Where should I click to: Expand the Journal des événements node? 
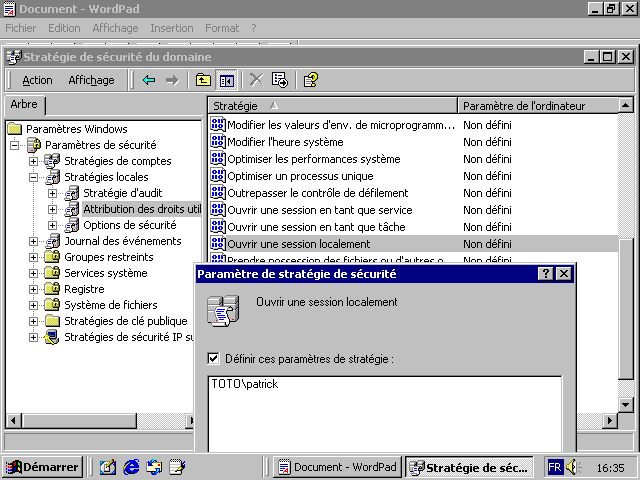pyautogui.click(x=34, y=241)
